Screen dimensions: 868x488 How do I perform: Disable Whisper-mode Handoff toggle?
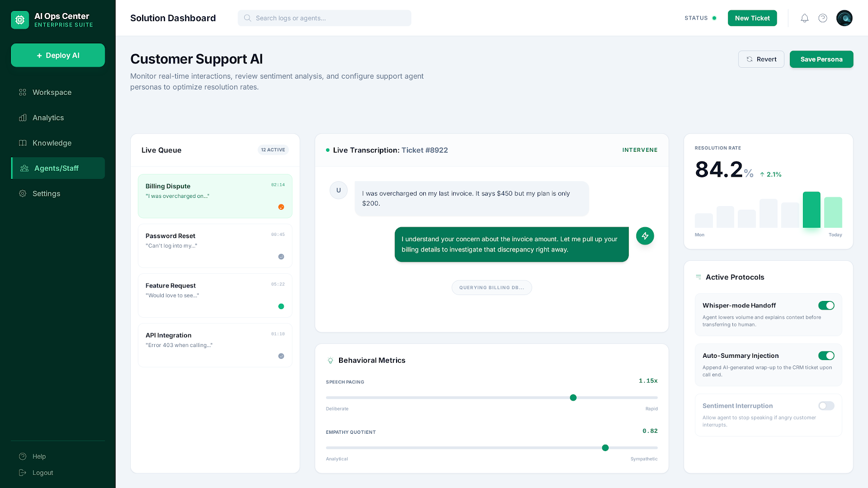point(826,306)
